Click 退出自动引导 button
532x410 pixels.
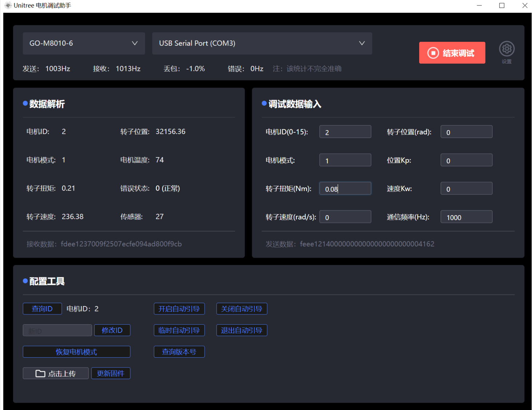click(242, 330)
